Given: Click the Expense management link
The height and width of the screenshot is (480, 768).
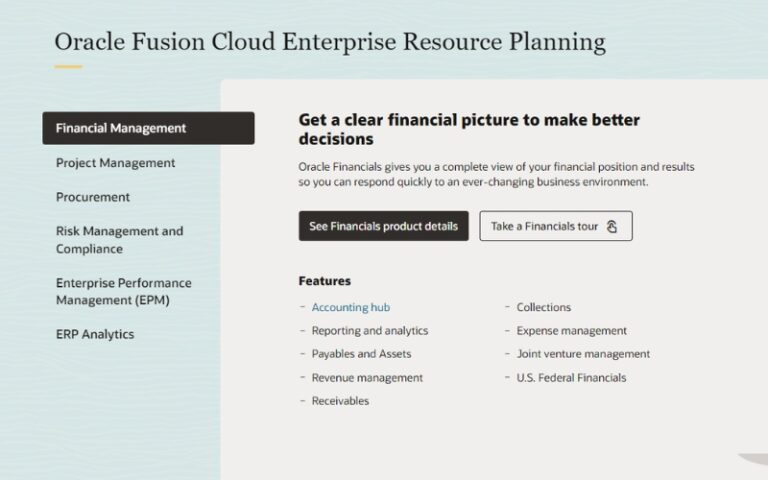Looking at the screenshot, I should 572,330.
